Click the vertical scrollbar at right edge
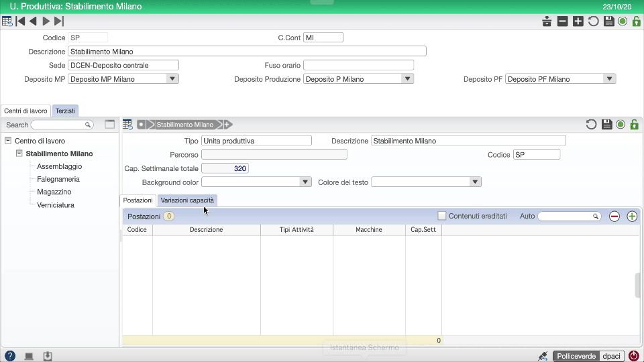 638,285
